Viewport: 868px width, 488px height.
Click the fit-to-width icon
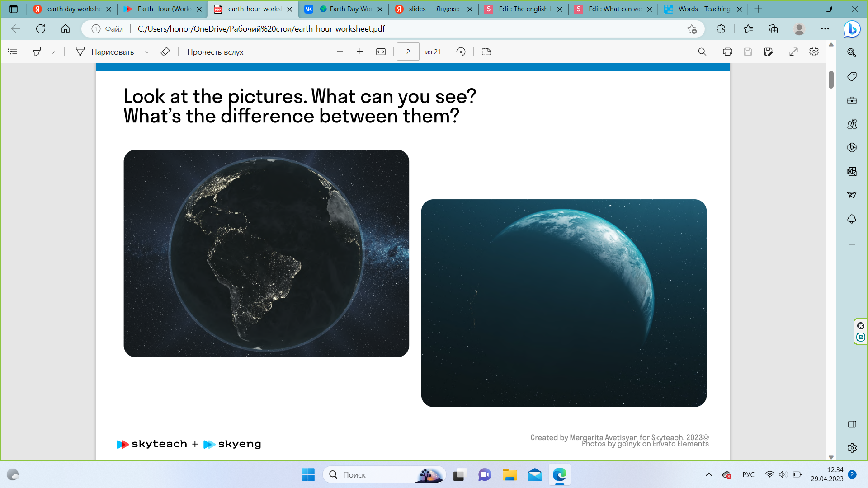[x=381, y=52]
